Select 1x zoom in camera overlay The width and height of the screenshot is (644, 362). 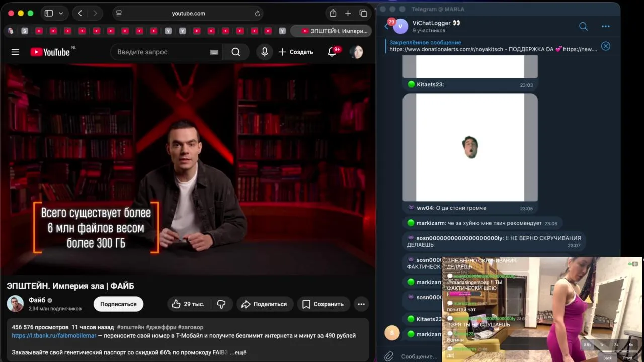(x=602, y=345)
